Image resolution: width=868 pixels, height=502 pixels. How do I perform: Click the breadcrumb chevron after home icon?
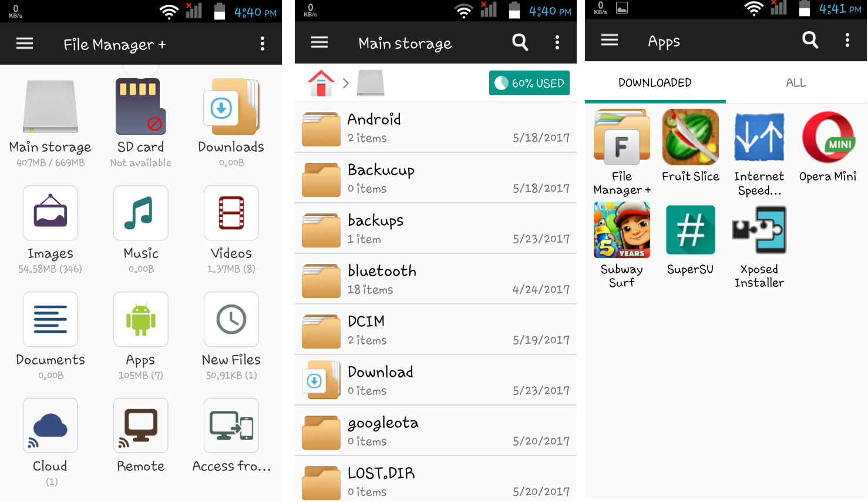346,83
